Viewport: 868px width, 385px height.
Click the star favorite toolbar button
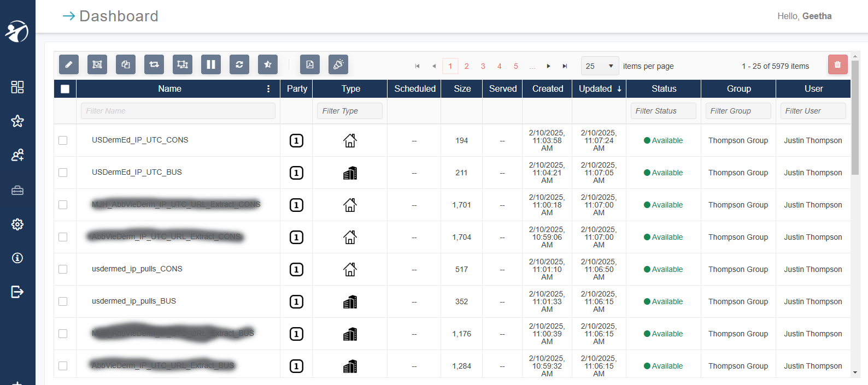pos(268,64)
